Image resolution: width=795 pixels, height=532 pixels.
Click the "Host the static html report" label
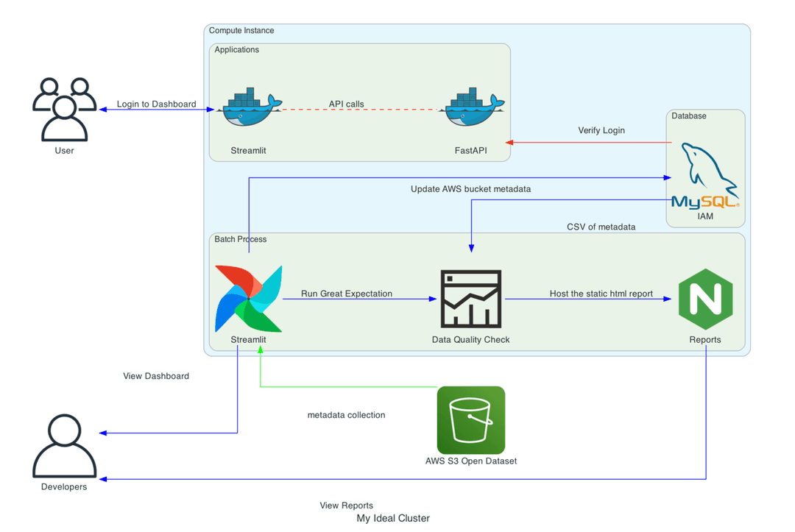click(x=601, y=294)
